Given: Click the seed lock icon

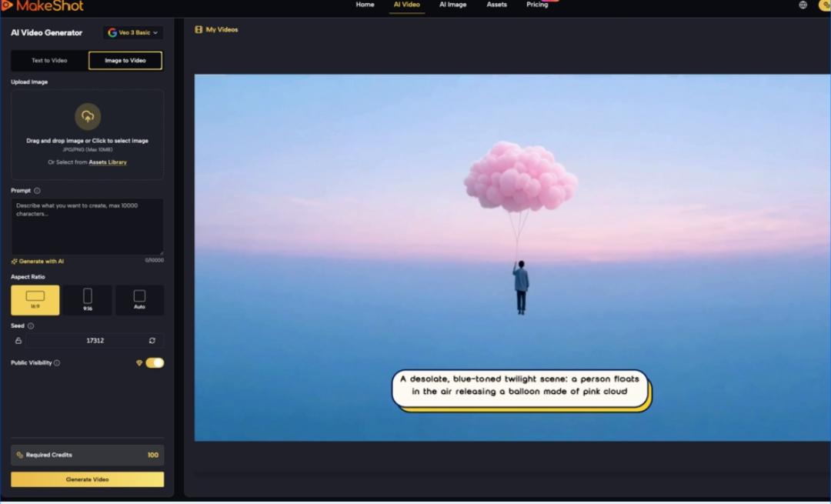Looking at the screenshot, I should (x=18, y=341).
